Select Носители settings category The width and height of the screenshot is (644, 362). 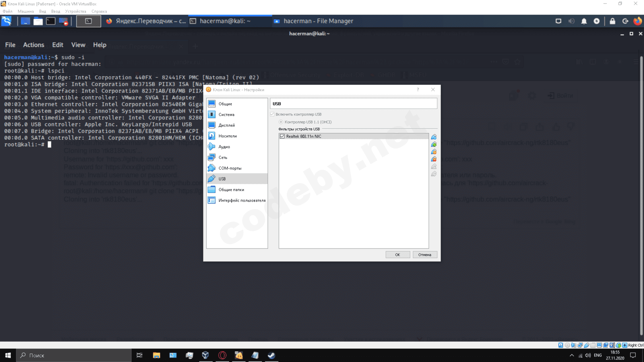237,136
